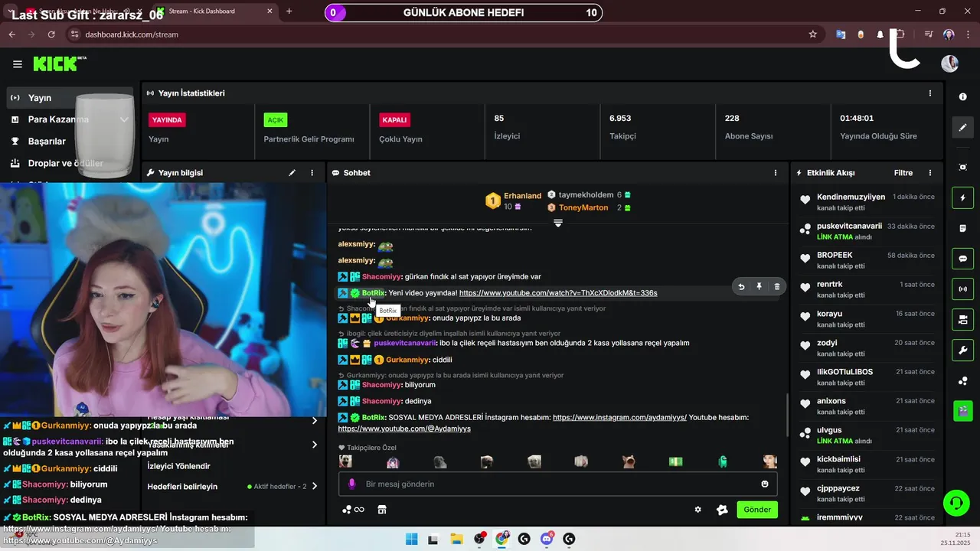Click the AÇIK partner program badge
The height and width of the screenshot is (551, 980).
click(x=276, y=120)
